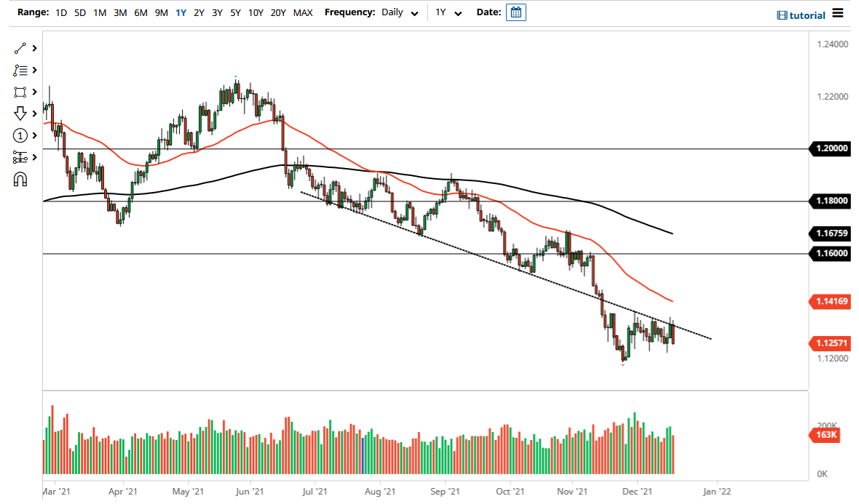
Task: Toggle the magnet snap tool
Action: 20,179
